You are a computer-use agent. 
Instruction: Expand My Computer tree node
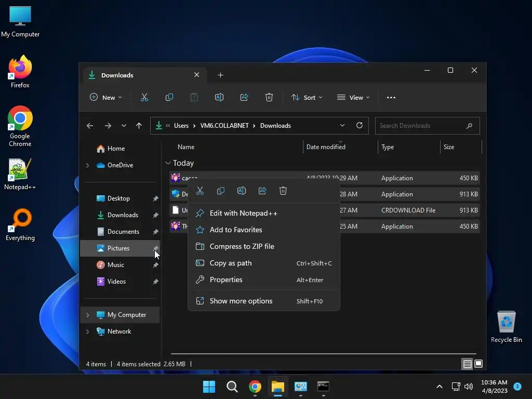87,315
